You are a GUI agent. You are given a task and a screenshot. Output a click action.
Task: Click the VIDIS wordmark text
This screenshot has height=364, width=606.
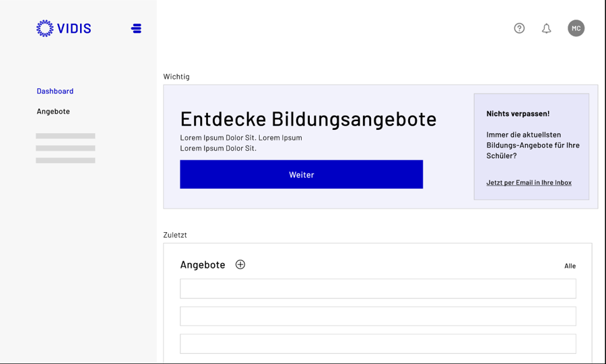pos(74,28)
